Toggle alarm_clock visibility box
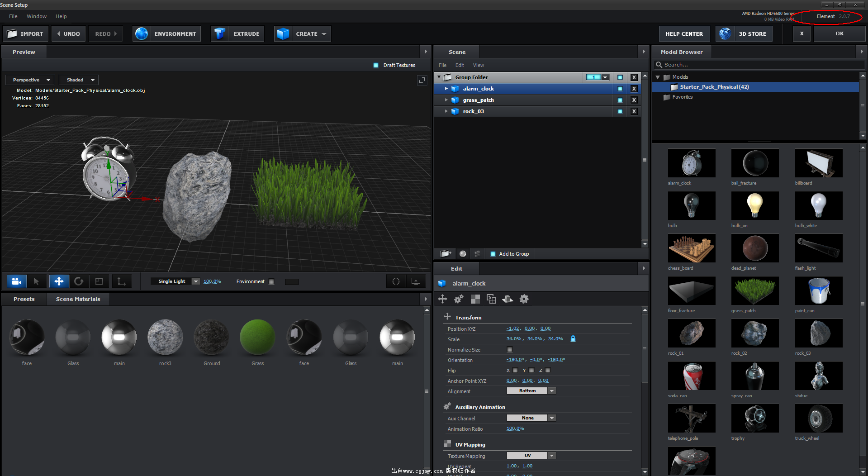The width and height of the screenshot is (868, 476). [620, 89]
